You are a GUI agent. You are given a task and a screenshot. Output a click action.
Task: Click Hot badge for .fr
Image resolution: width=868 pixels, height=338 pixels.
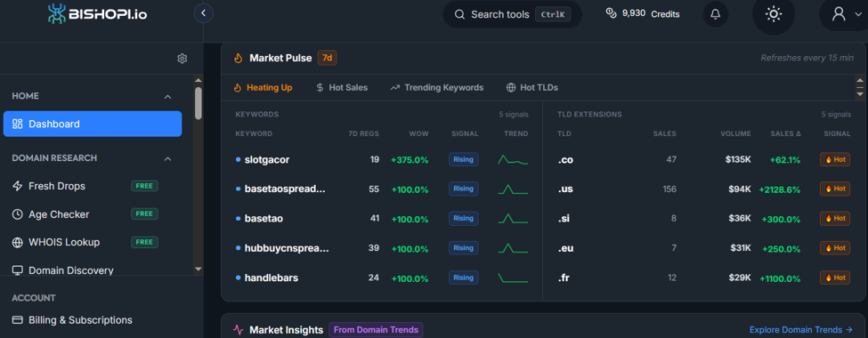tap(835, 278)
